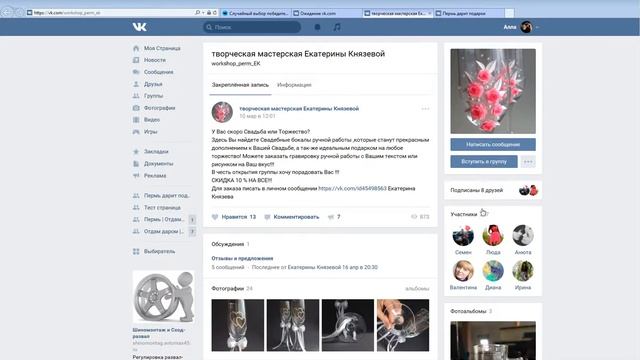Open dropdown arrow next to header avatar
The image size is (640, 360).
coord(537,27)
